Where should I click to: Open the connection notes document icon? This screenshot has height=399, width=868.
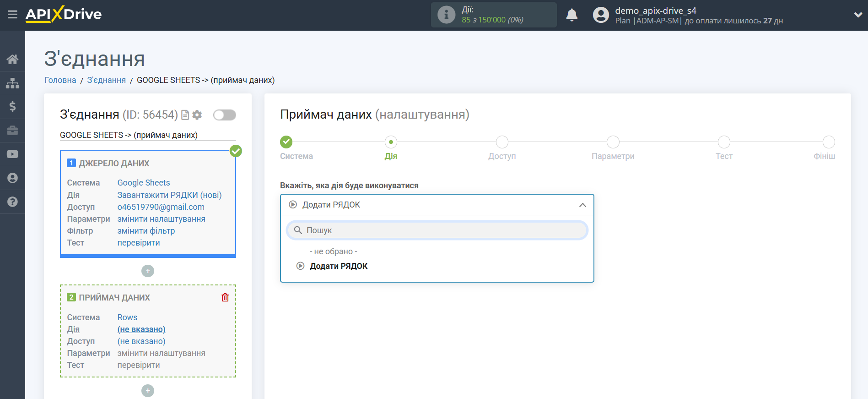[x=185, y=115]
